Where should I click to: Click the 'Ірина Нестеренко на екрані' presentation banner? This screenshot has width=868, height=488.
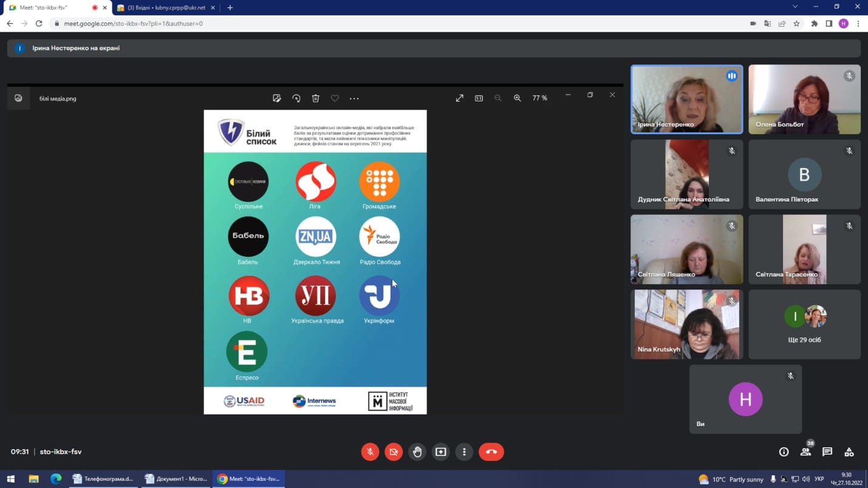[434, 48]
